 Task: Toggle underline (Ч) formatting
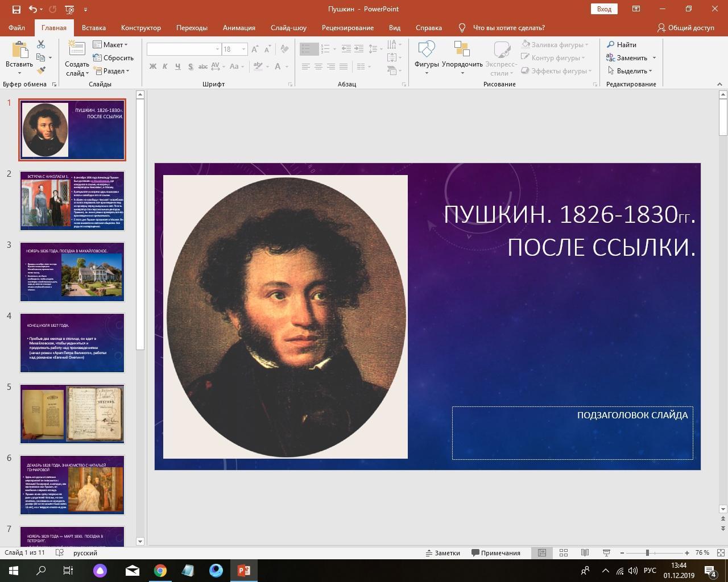[177, 66]
